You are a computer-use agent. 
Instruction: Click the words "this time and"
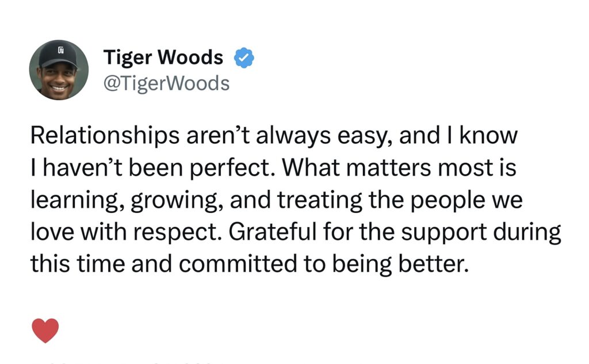pyautogui.click(x=101, y=263)
